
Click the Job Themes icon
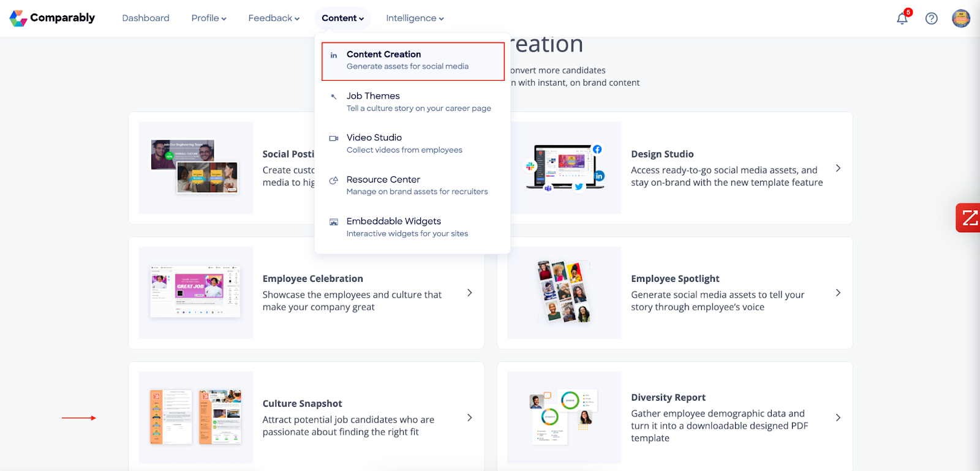[x=334, y=97]
